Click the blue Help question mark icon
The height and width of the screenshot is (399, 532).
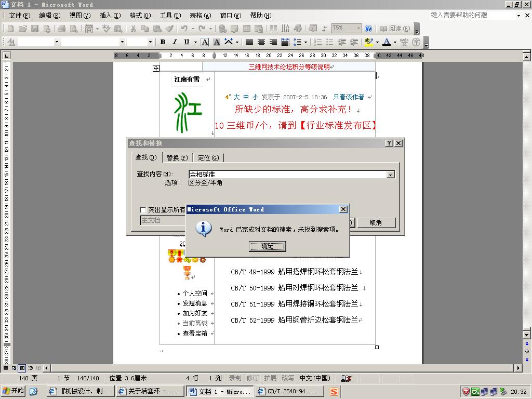(368, 29)
